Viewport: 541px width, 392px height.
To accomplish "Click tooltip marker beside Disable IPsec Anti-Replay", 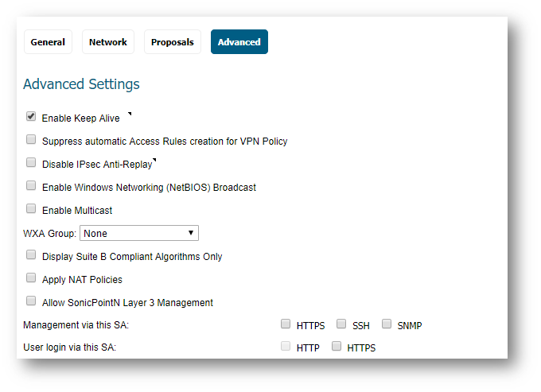I will click(154, 160).
